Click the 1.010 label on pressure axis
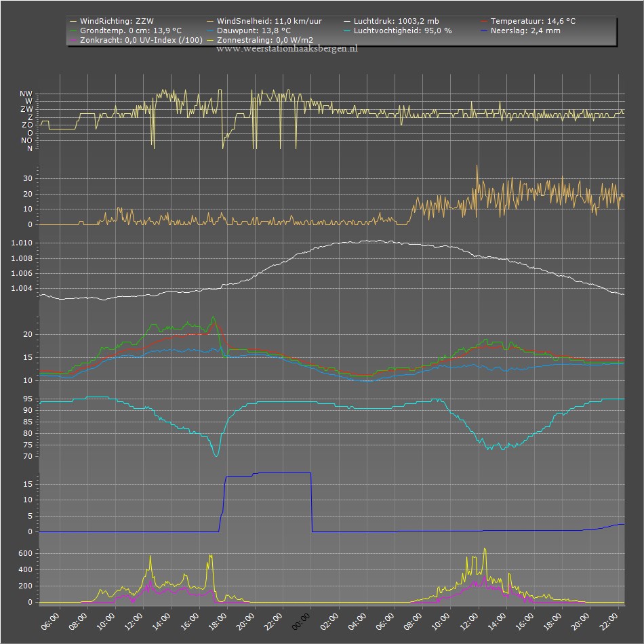This screenshot has height=644, width=644. coord(22,243)
